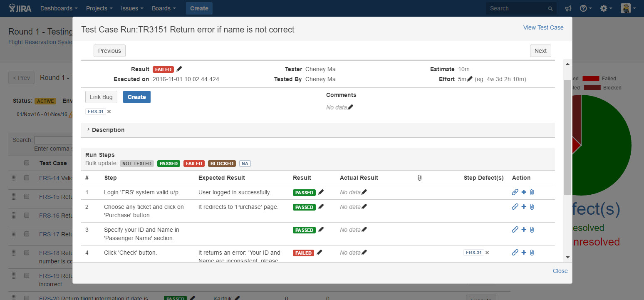Screen dimensions: 644x300
Task: Edit actual result for step 1
Action: tap(364, 192)
